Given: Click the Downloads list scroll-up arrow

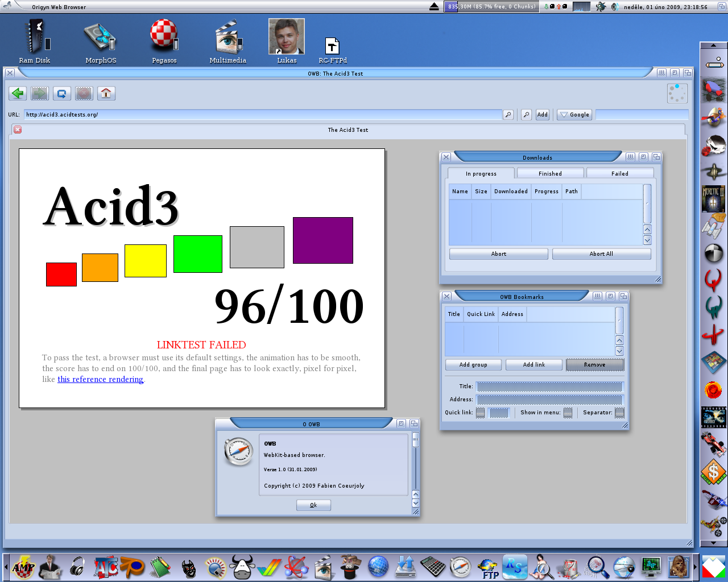Looking at the screenshot, I should (x=647, y=230).
